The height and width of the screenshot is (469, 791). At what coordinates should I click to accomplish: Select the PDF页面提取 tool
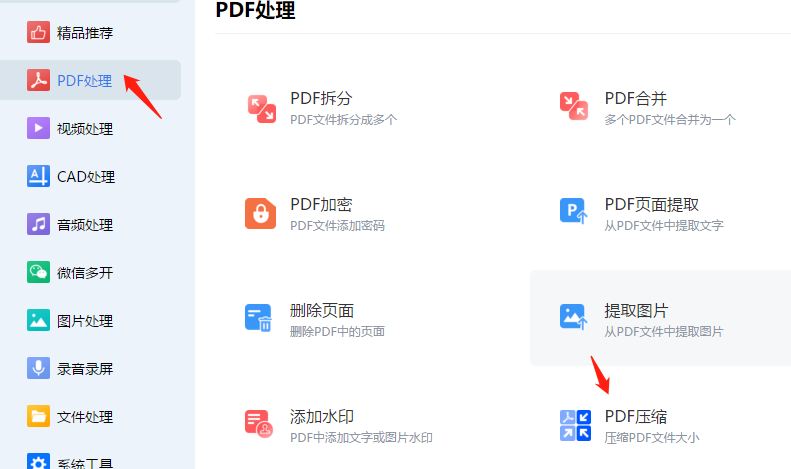click(x=652, y=204)
